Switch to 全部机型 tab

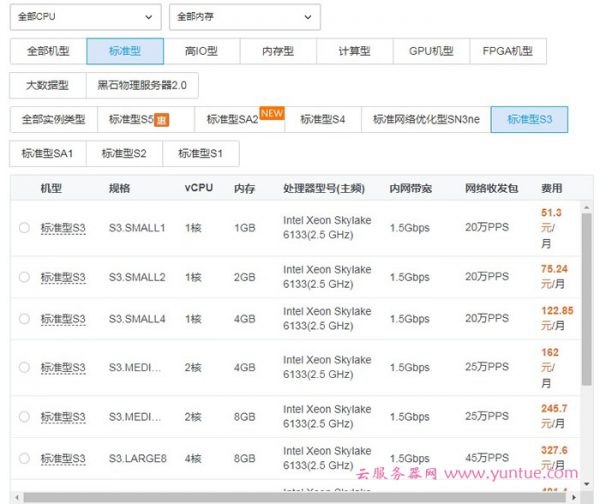48,52
